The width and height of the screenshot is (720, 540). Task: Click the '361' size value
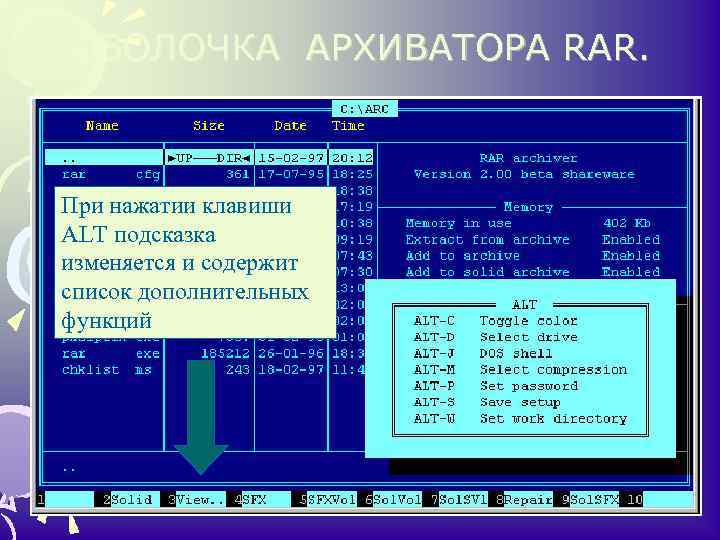238,174
